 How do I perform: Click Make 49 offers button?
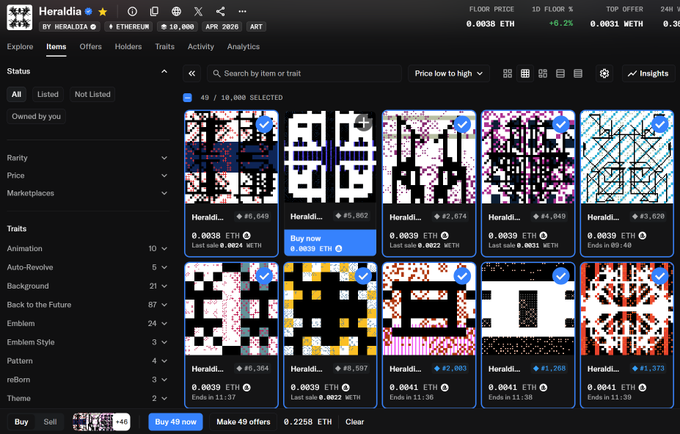pos(243,422)
